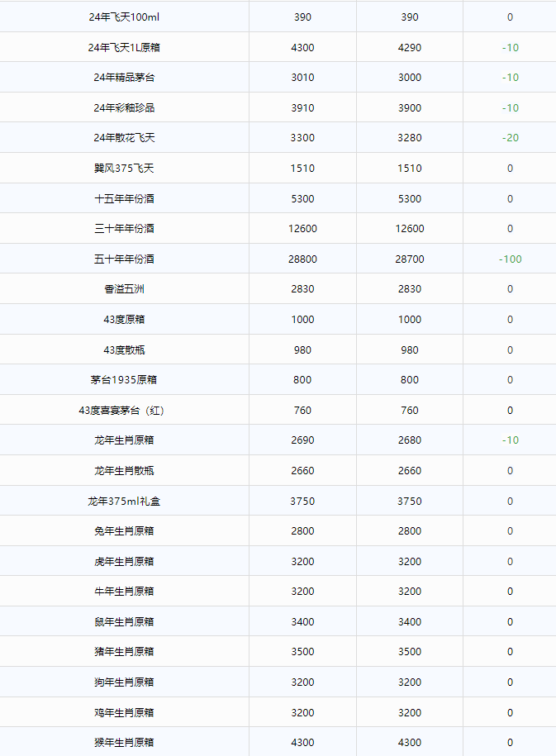Select 24年精品茅台 in the product column

(x=124, y=78)
